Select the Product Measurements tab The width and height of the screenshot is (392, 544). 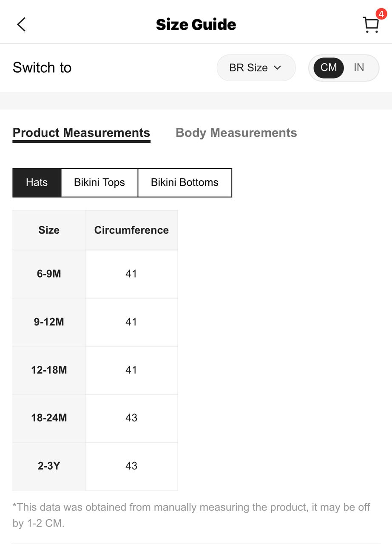pyautogui.click(x=81, y=133)
